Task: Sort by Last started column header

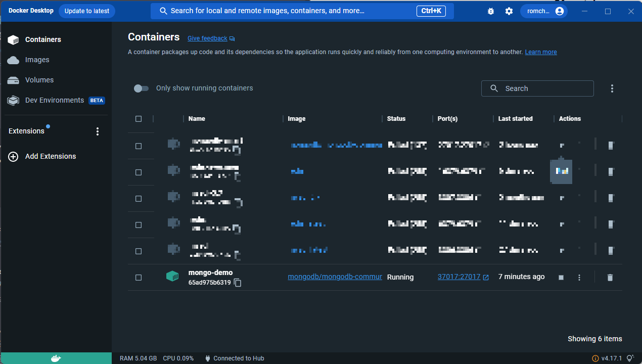Action: 516,119
